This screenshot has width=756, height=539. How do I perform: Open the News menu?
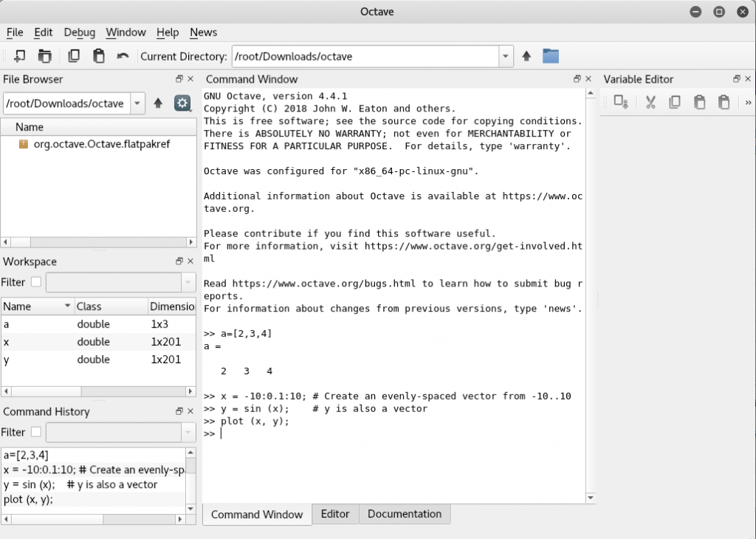pos(204,32)
